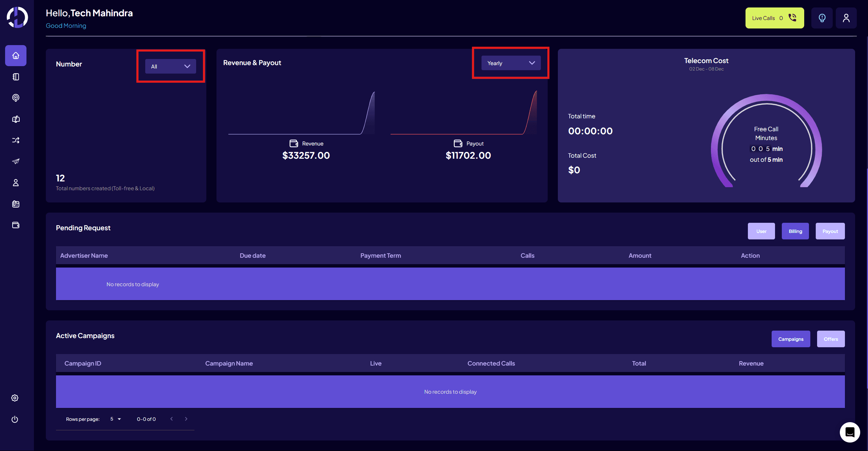Click the user profile icon top right
Image resolution: width=868 pixels, height=451 pixels.
[x=846, y=18]
